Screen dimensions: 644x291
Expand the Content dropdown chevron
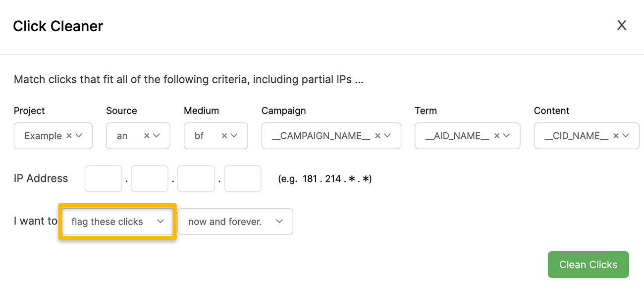point(626,136)
